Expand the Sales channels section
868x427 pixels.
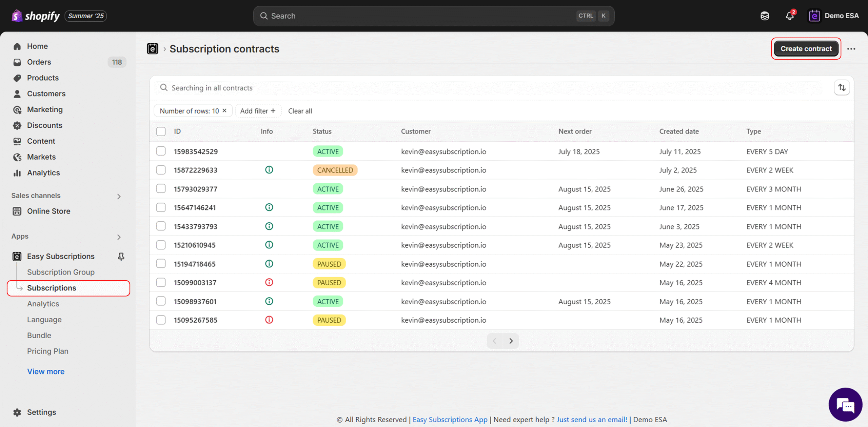pyautogui.click(x=119, y=196)
